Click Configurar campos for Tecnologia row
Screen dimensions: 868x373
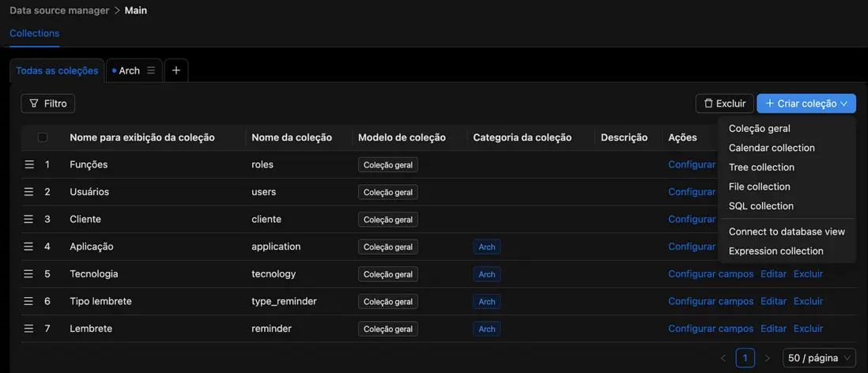point(710,274)
